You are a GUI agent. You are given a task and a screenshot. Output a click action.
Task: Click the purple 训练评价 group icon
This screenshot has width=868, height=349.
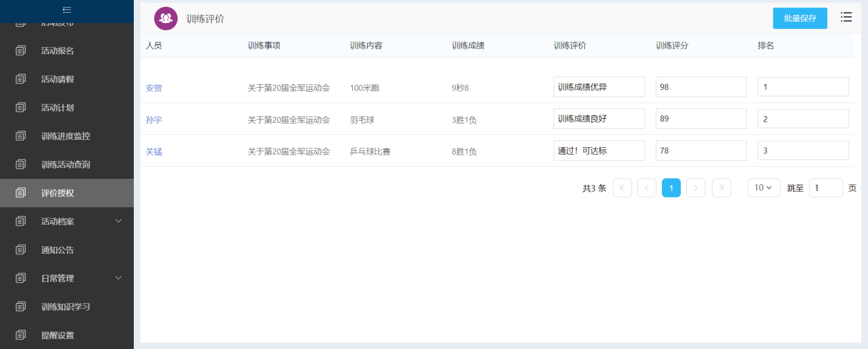pos(166,18)
